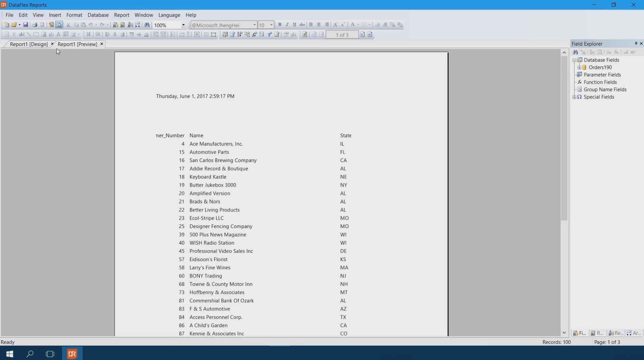Open the Windows Start menu

(x=10, y=354)
